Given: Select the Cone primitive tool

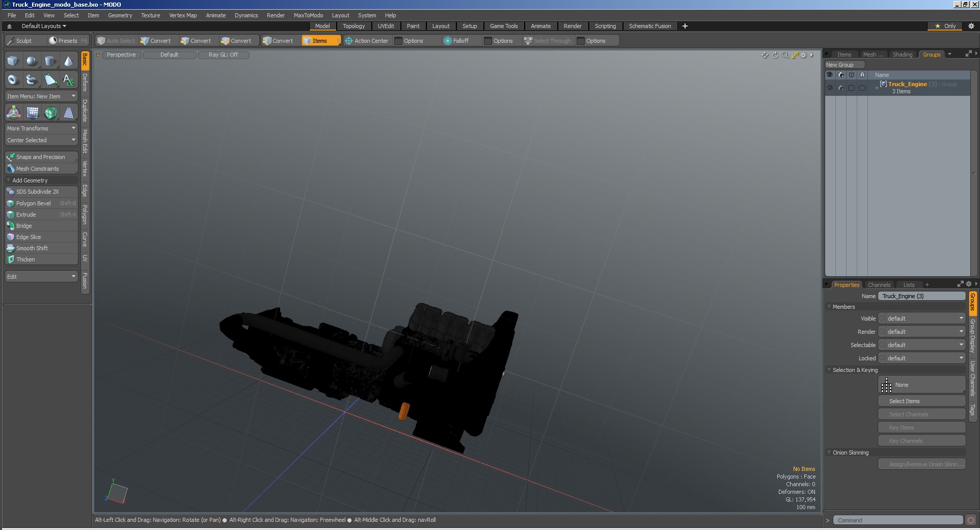Looking at the screenshot, I should pyautogui.click(x=68, y=61).
